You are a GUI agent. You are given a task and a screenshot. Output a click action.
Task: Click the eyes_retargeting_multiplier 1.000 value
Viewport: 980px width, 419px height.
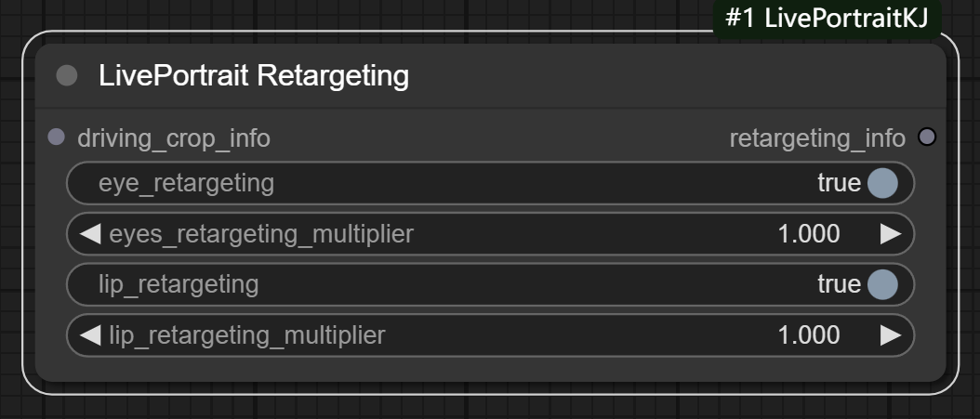808,234
